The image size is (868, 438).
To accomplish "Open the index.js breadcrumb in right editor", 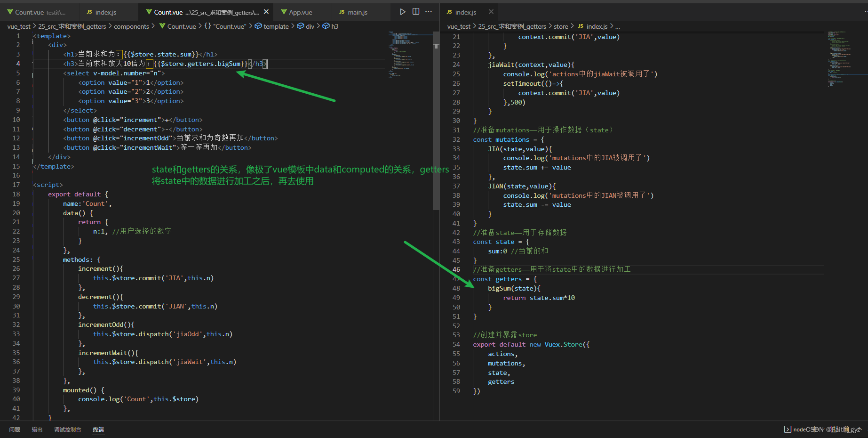I will [592, 26].
